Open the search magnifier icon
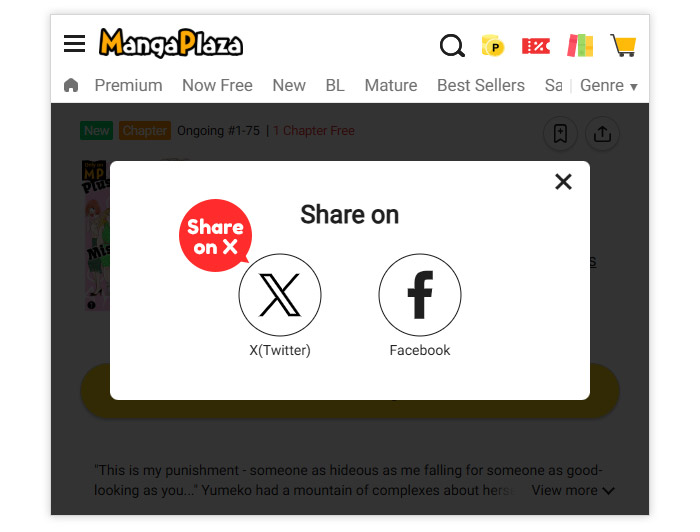Screen dimensions: 700x532 [x=452, y=46]
